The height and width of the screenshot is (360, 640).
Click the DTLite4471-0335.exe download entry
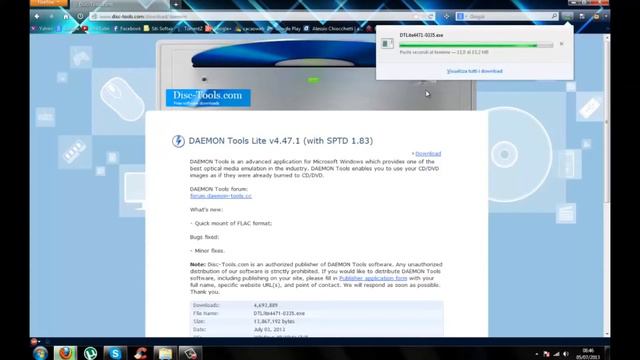(473, 44)
